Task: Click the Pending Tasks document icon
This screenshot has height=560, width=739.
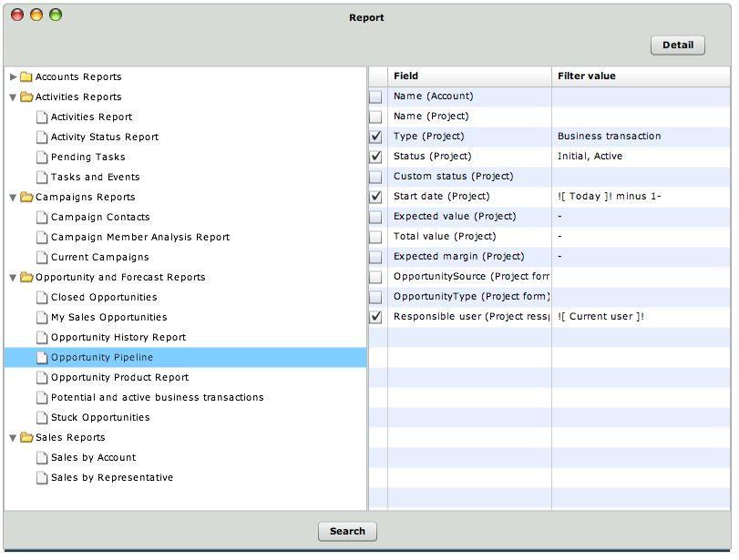Action: pyautogui.click(x=42, y=157)
